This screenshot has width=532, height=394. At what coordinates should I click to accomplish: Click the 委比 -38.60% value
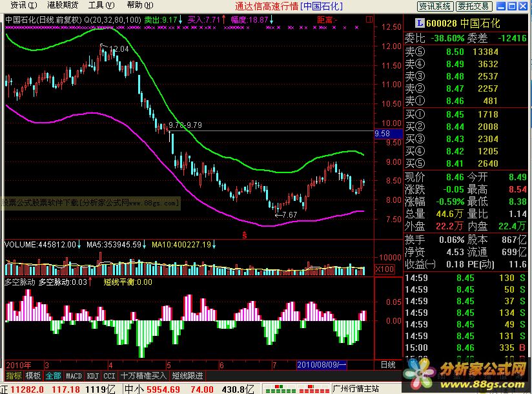point(447,38)
